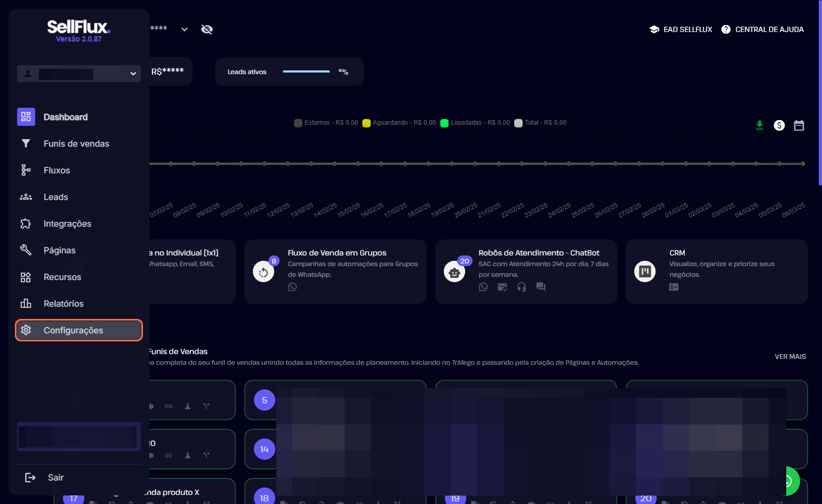The width and height of the screenshot is (822, 504).
Task: Click the CRM board icon
Action: pos(644,271)
